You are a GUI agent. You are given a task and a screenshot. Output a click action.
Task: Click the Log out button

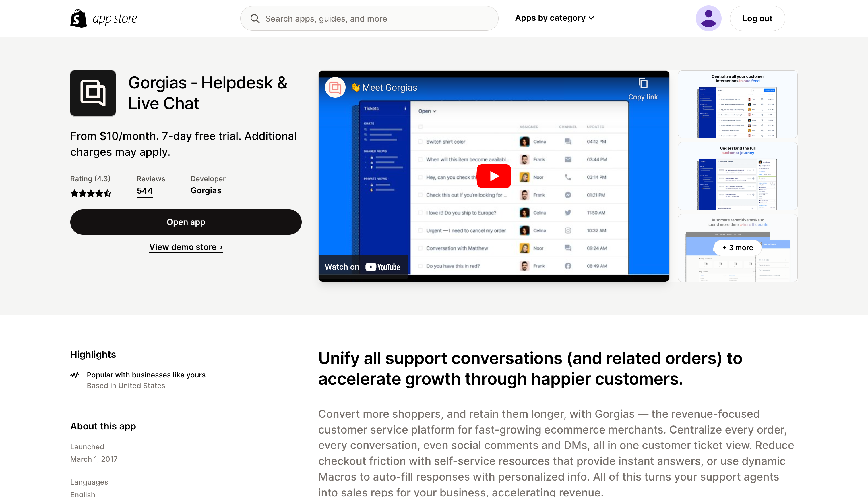pyautogui.click(x=758, y=18)
